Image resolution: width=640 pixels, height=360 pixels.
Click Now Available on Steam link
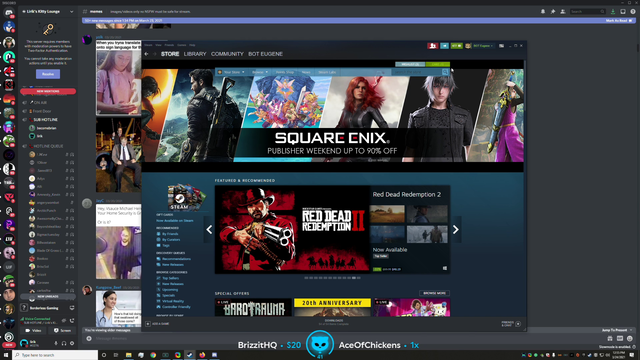click(x=174, y=220)
